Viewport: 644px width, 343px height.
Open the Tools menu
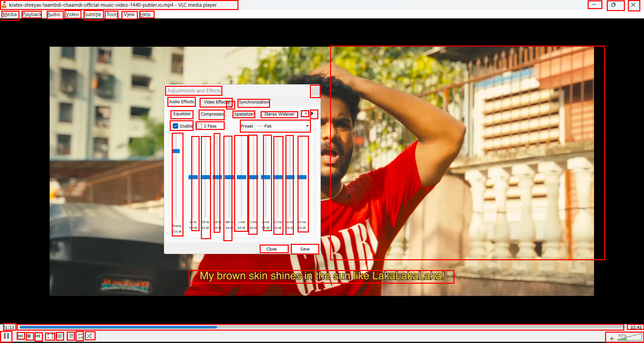point(112,14)
